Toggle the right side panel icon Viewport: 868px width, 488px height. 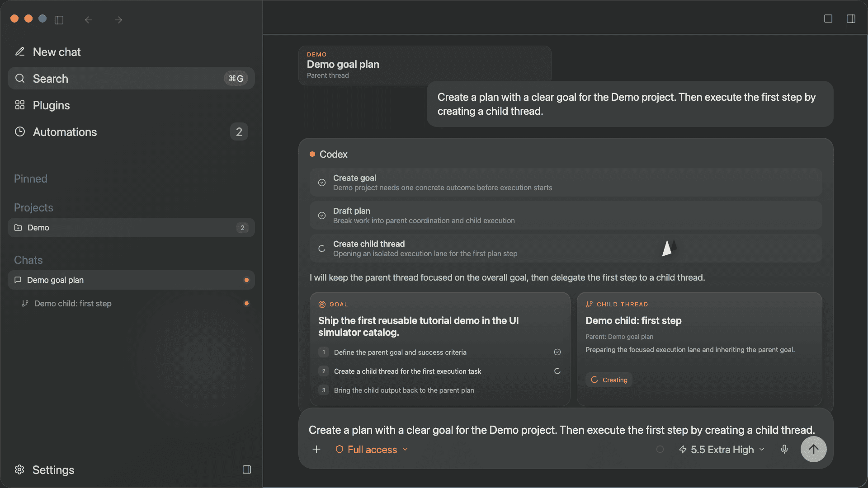pyautogui.click(x=851, y=19)
